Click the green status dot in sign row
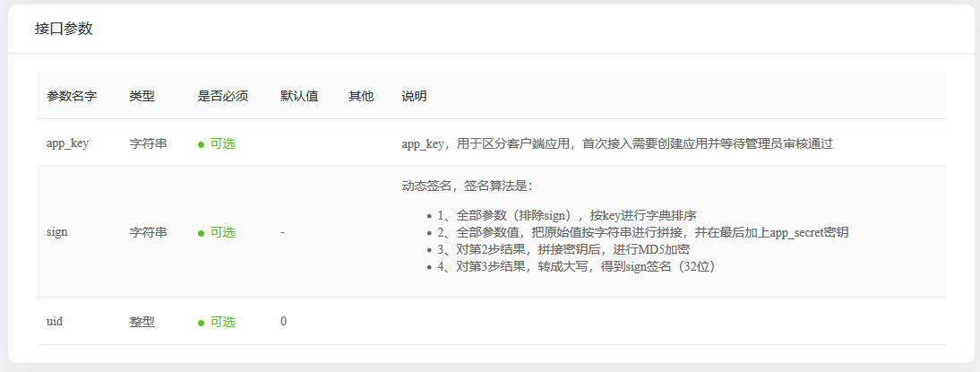The image size is (980, 372). coord(202,233)
